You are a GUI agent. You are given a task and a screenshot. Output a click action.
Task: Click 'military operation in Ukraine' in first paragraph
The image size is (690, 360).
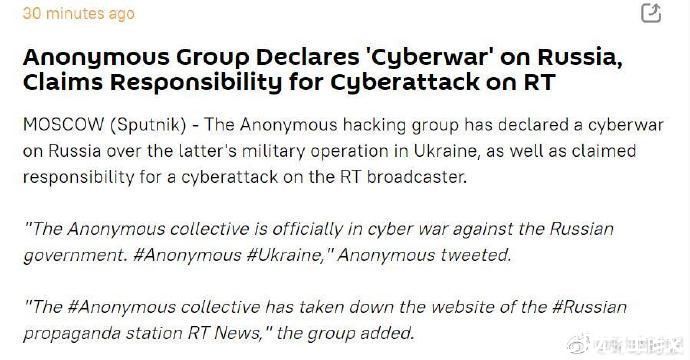360,151
